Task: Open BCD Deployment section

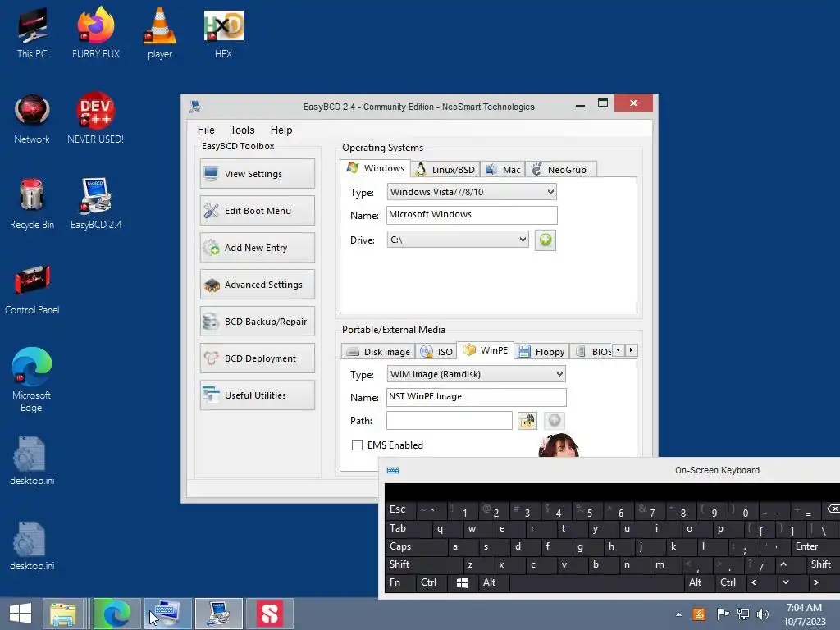Action: click(x=257, y=358)
